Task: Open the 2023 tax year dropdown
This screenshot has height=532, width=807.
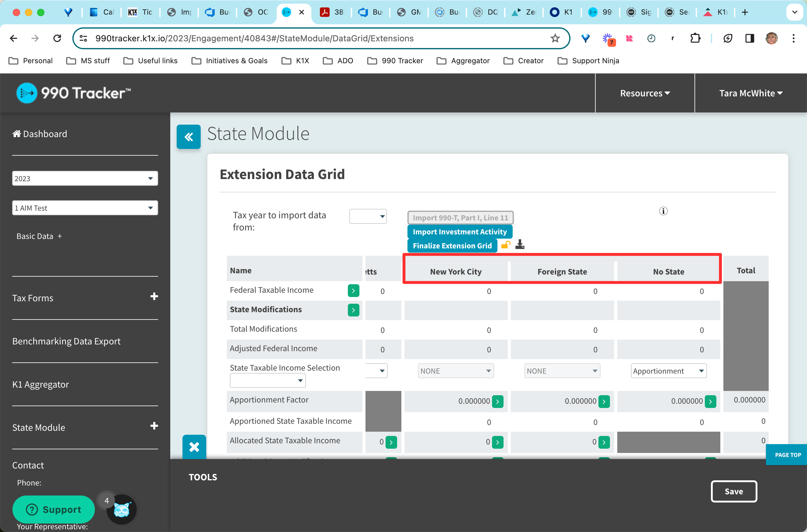Action: click(x=85, y=178)
